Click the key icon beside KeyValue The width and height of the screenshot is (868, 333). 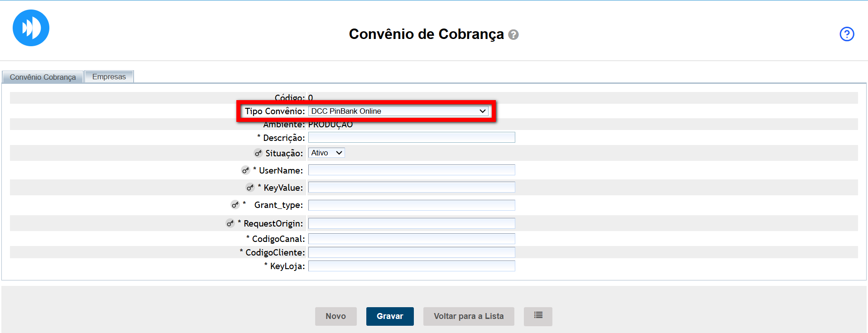coord(250,187)
